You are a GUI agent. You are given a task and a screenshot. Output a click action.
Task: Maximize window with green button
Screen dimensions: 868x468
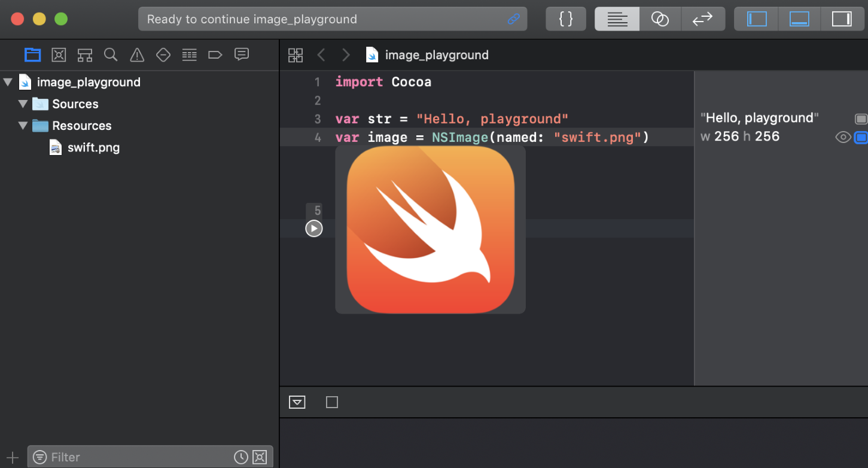[x=61, y=19]
